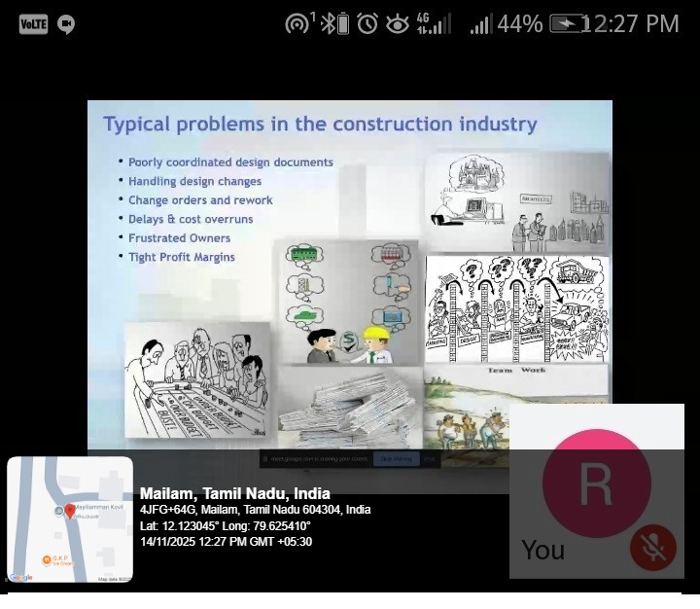Tap the alarm clock status icon
This screenshot has height=609, width=700.
pos(367,24)
